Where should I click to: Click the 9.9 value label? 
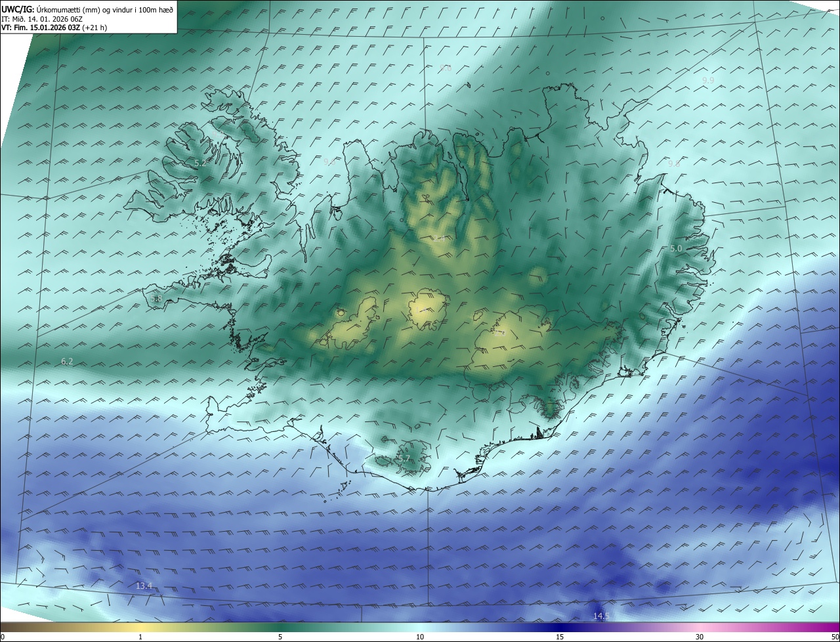coord(708,80)
